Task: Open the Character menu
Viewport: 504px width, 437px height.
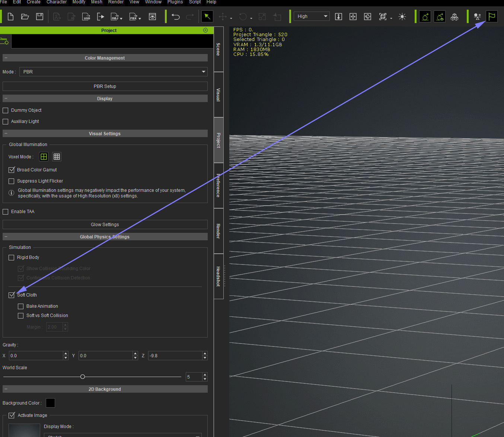Action: 57,2
